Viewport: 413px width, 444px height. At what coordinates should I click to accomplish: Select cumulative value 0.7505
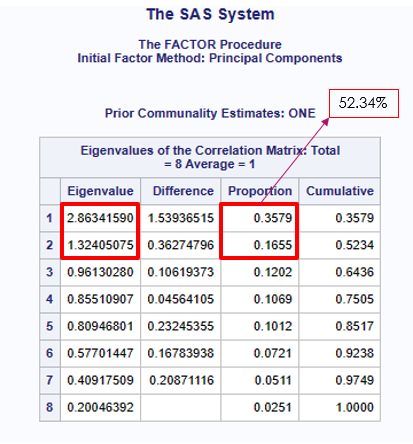tap(355, 299)
